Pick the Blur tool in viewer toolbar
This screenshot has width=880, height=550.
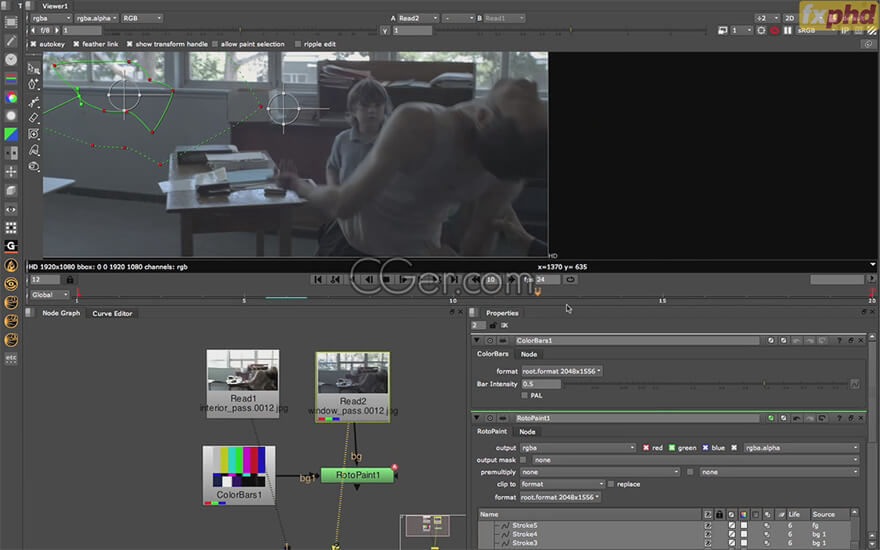coord(34,150)
